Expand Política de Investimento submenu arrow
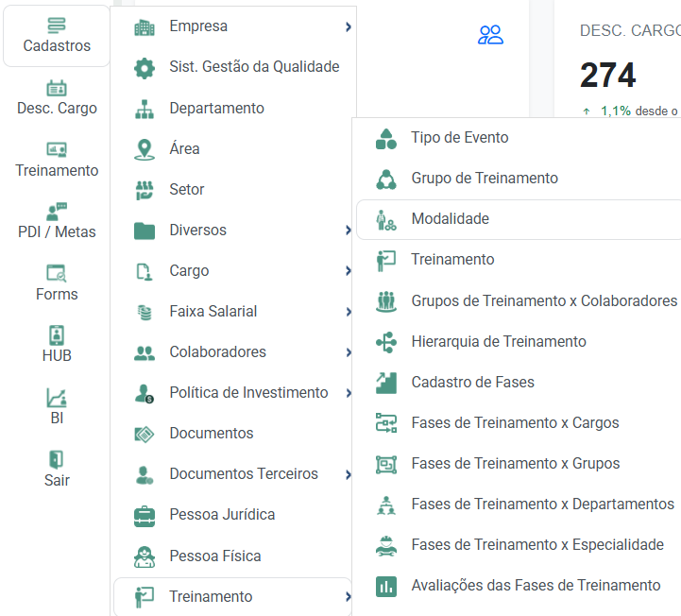 (348, 393)
